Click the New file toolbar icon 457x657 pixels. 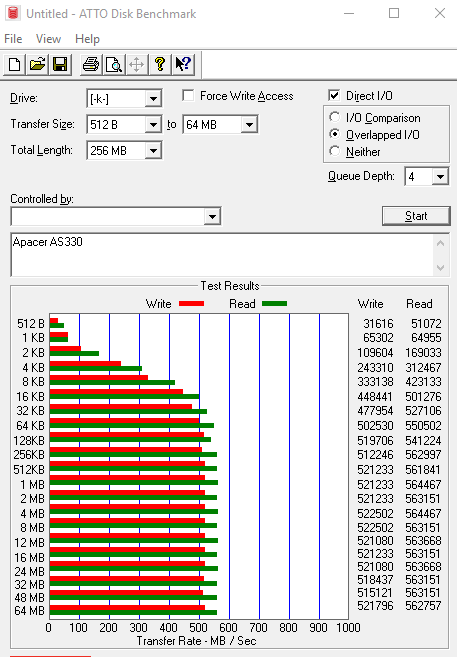tap(15, 65)
